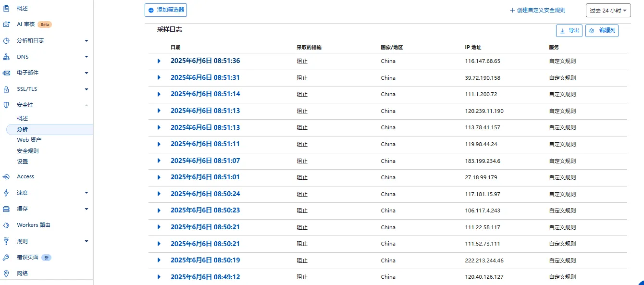Image resolution: width=644 pixels, height=285 pixels.
Task: Export the sampled logs with 导出
Action: pos(569,31)
